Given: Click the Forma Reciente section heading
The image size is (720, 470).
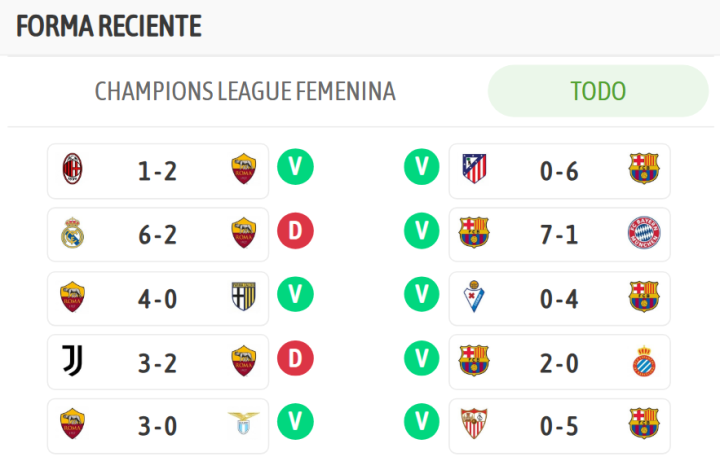Looking at the screenshot, I should point(109,26).
